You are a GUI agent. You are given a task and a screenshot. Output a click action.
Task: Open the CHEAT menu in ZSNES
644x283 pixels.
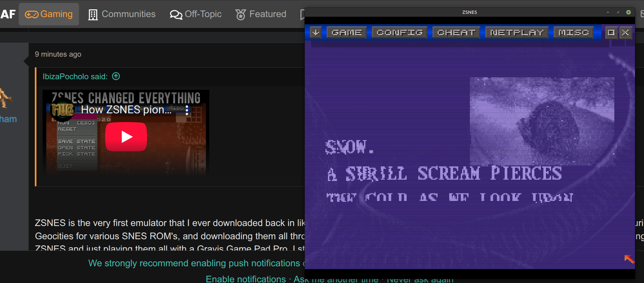[456, 33]
